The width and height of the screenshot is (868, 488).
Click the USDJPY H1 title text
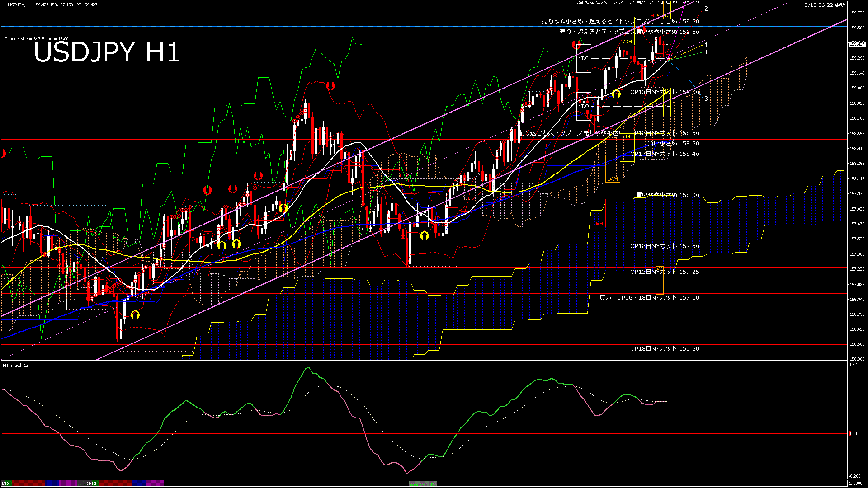pos(107,52)
